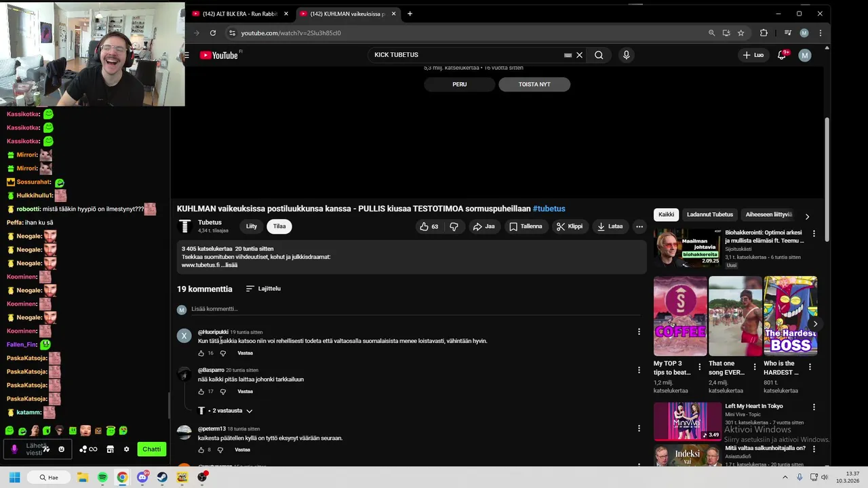Open options for Biohakkerointi video
This screenshot has height=488, width=868.
[814, 233]
